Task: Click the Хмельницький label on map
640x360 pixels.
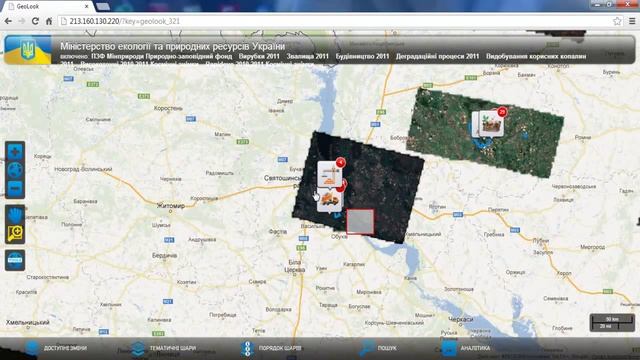Action: coord(28,322)
